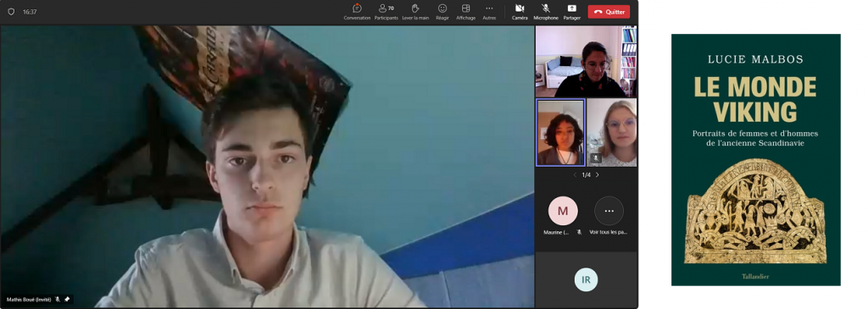Go to previous participant page arrow
The width and height of the screenshot is (868, 309).
[575, 174]
